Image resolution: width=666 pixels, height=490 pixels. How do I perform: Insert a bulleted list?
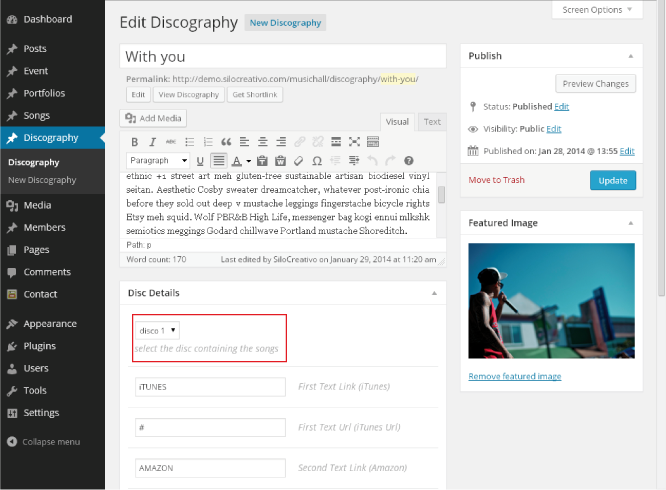pos(189,142)
